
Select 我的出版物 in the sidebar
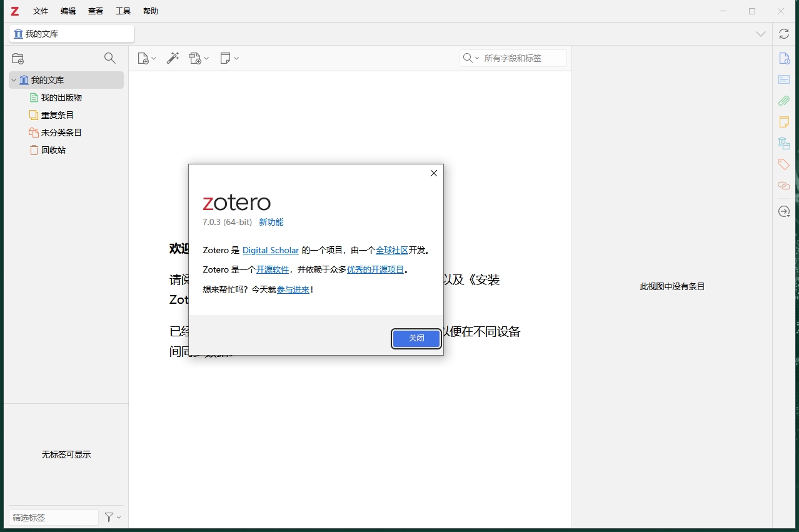point(61,98)
